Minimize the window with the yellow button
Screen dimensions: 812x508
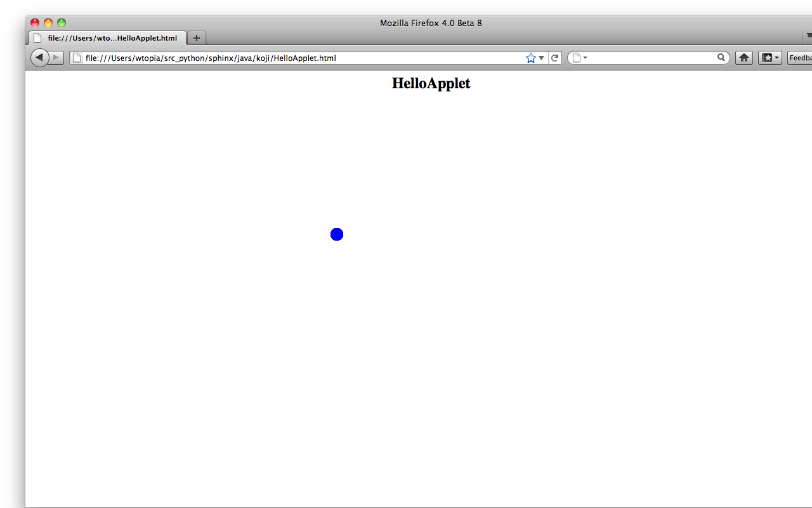click(x=48, y=23)
